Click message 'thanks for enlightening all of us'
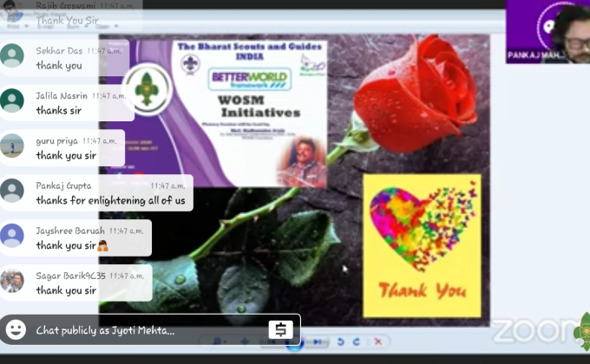This screenshot has height=364, width=590. (111, 200)
